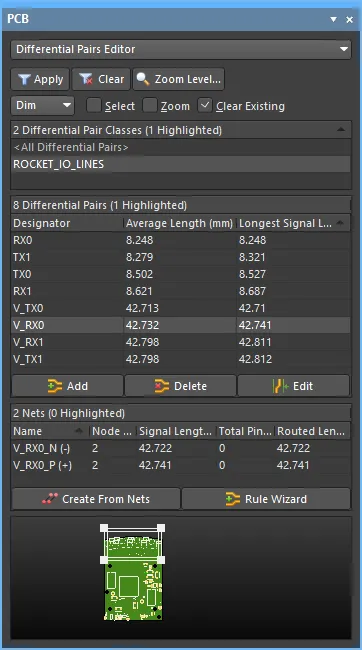Select the V_RX0_P net row

click(181, 465)
